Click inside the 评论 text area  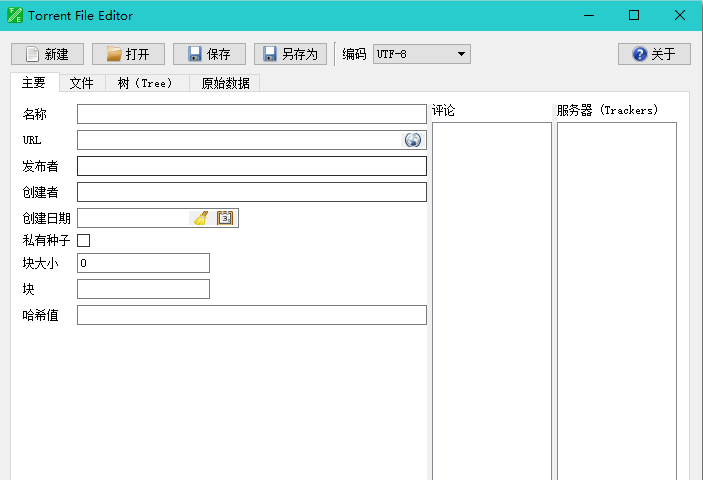(492, 301)
